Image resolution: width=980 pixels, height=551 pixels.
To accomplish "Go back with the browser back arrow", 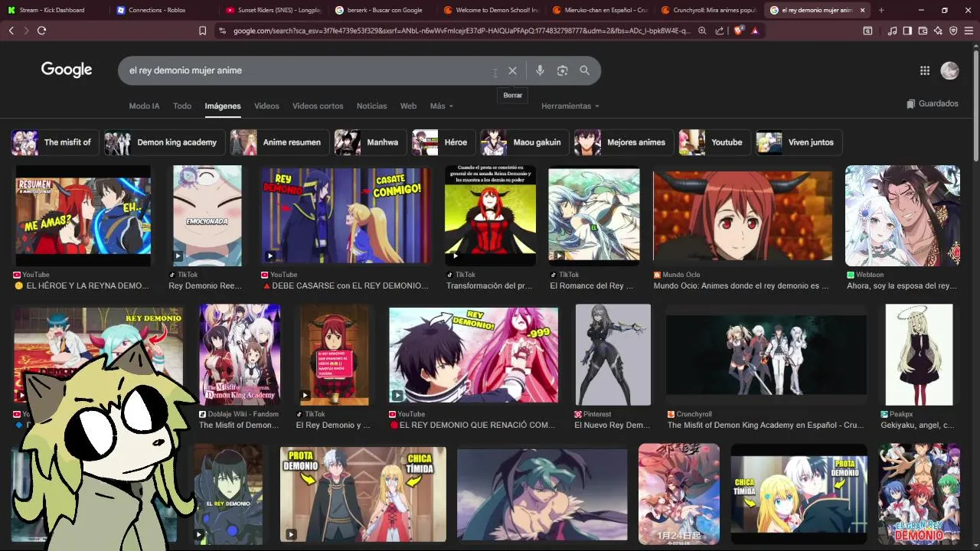I will point(11,31).
